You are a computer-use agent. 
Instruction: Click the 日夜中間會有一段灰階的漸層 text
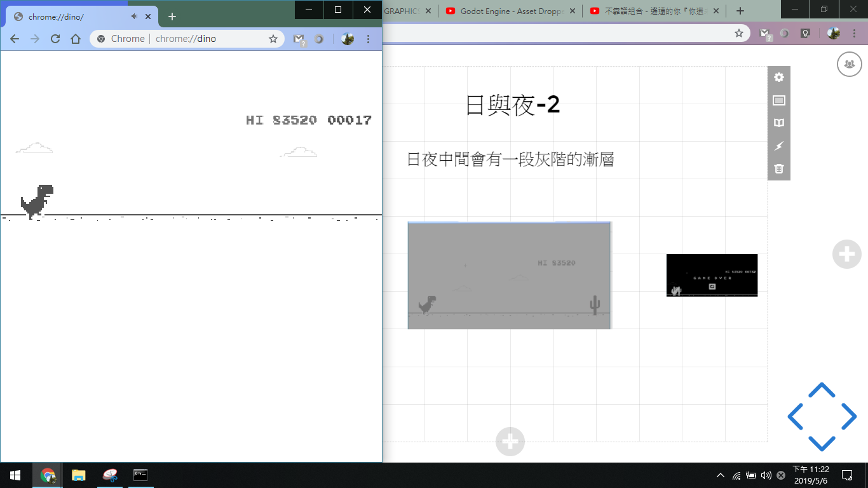click(x=510, y=159)
